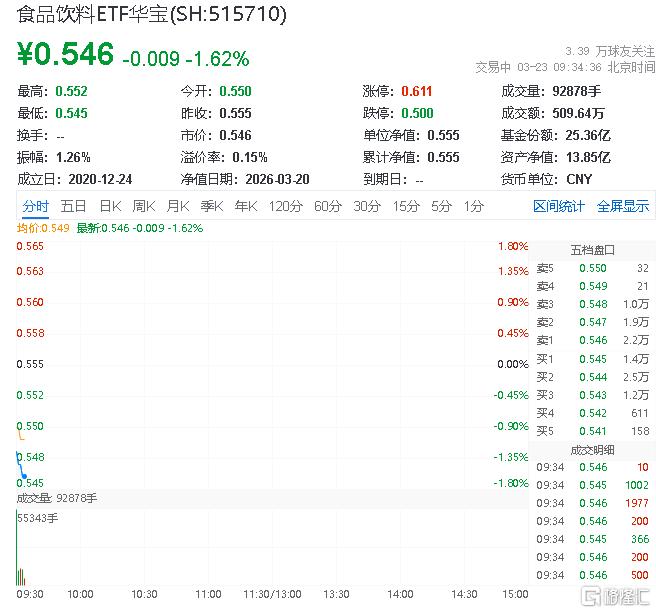Select the 买1 order row at 0.545
Image resolution: width=656 pixels, height=613 pixels.
pyautogui.click(x=592, y=359)
